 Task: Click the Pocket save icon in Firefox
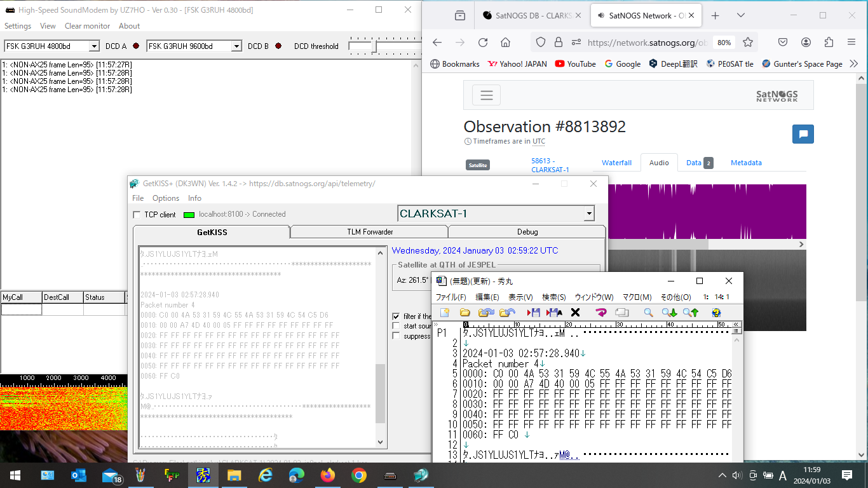click(x=783, y=43)
